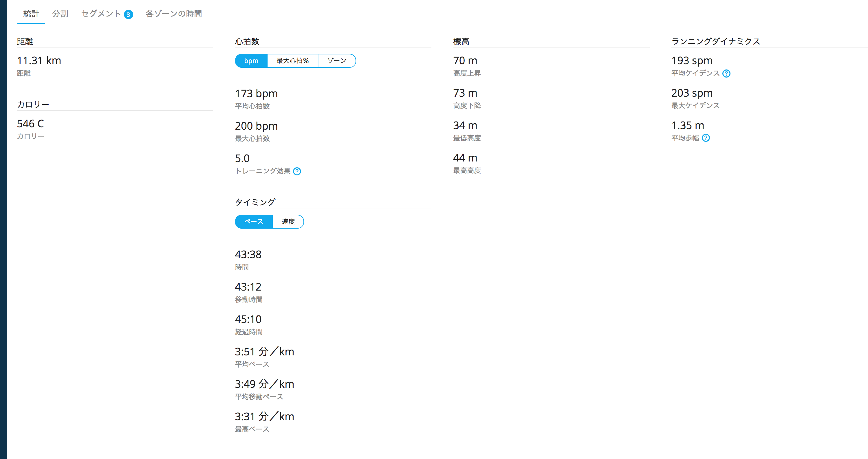Open help icon beside 平均ケイデンス
Viewport: 868px width, 459px height.
pos(726,74)
